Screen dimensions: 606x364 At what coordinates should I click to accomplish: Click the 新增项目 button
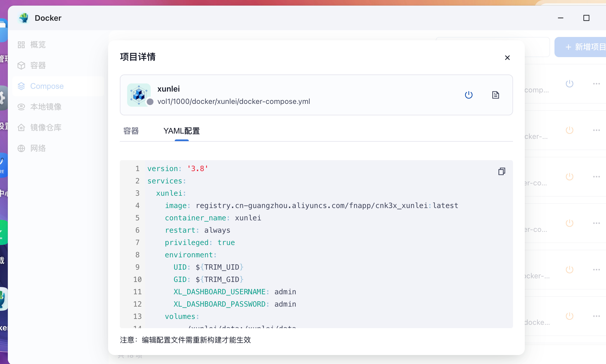pos(581,47)
